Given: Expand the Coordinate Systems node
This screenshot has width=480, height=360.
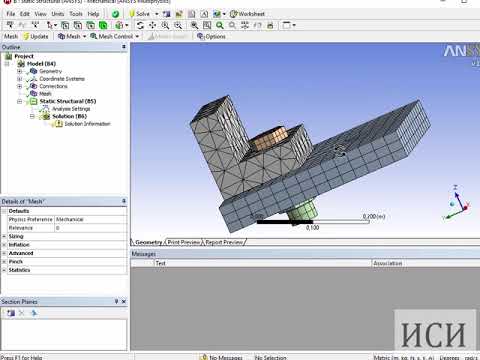Looking at the screenshot, I should click(20, 79).
